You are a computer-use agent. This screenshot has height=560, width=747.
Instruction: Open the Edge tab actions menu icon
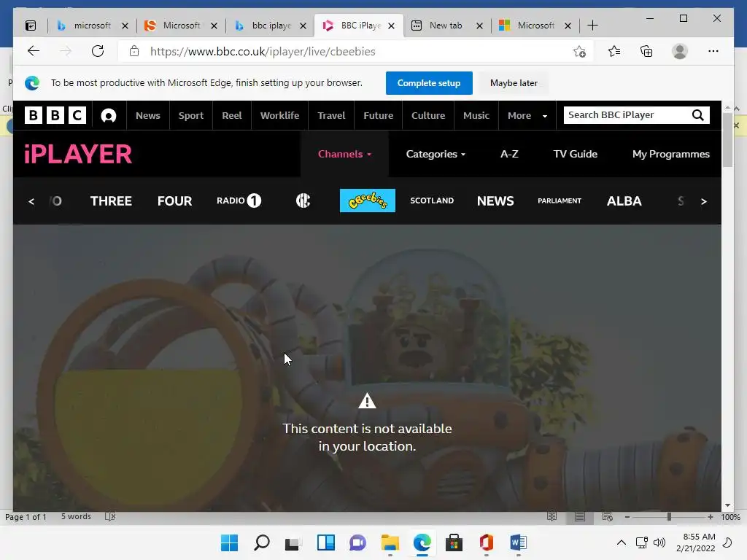[31, 26]
